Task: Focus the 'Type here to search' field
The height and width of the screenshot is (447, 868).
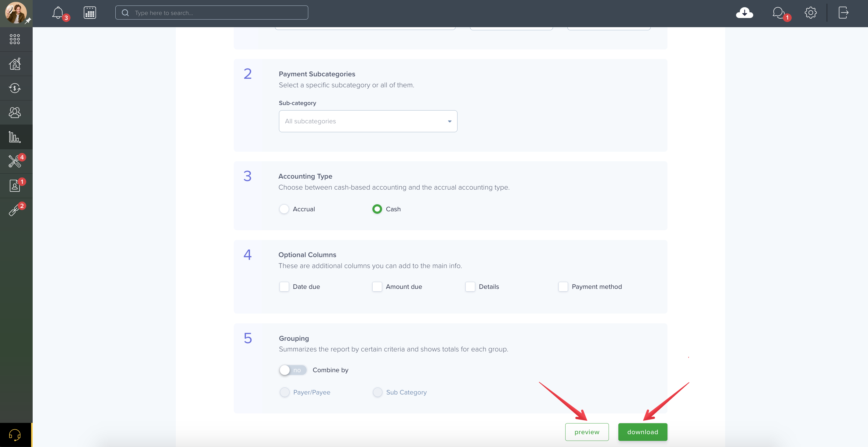Action: 212,13
